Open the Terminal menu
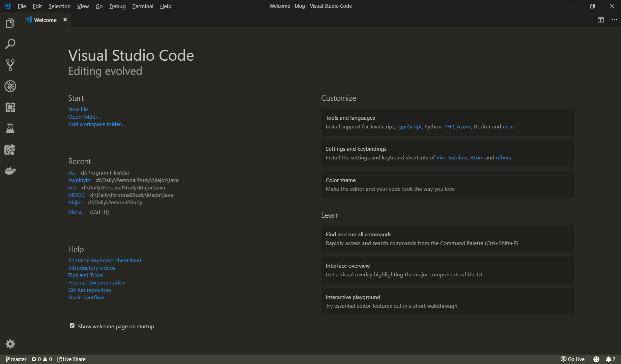Viewport: 621px width, 364px height. 143,6
